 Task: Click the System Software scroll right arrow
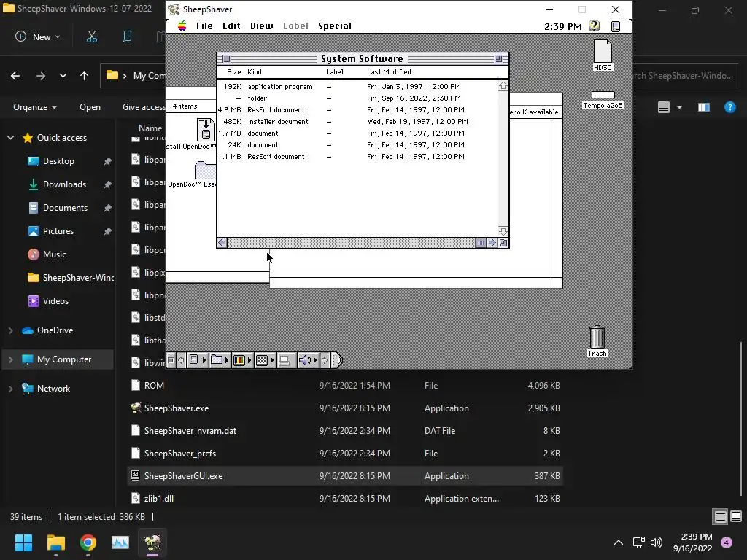[492, 243]
